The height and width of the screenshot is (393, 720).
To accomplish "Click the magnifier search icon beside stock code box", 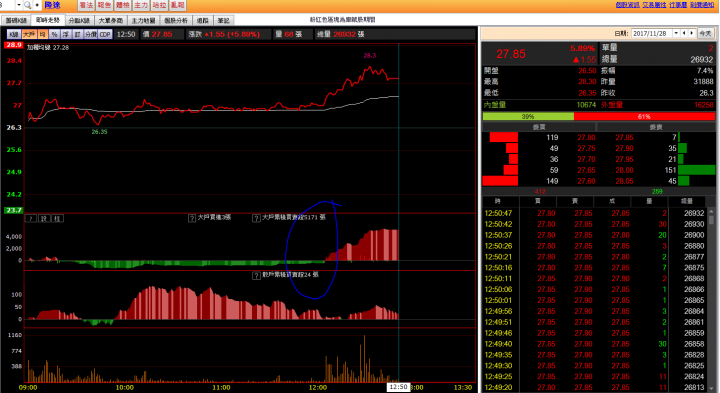I will pos(28,5).
